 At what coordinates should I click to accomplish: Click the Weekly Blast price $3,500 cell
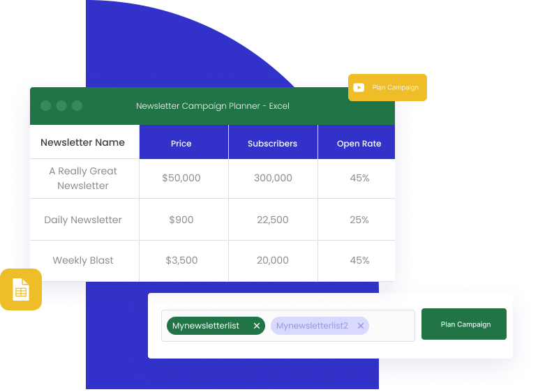pyautogui.click(x=181, y=260)
